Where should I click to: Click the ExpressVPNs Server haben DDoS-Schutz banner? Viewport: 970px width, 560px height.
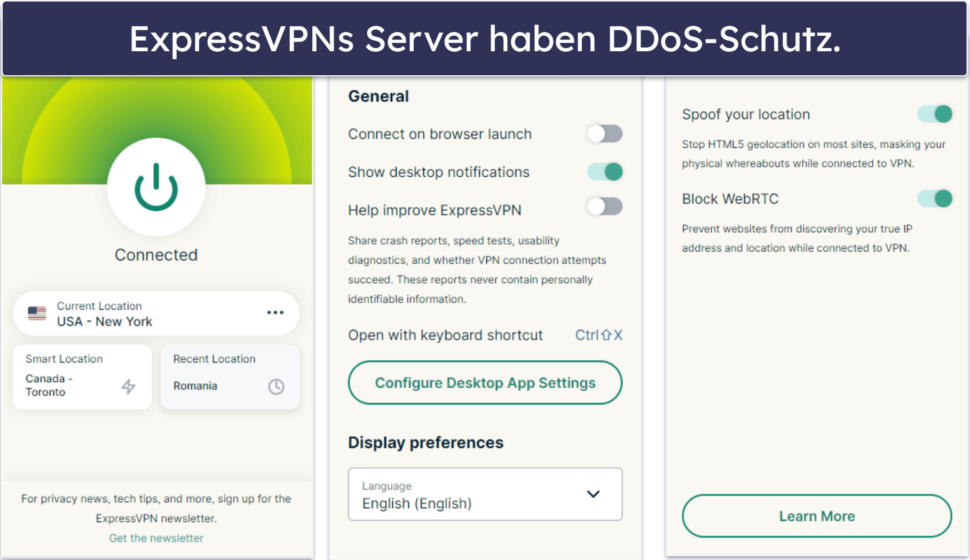pos(485,38)
